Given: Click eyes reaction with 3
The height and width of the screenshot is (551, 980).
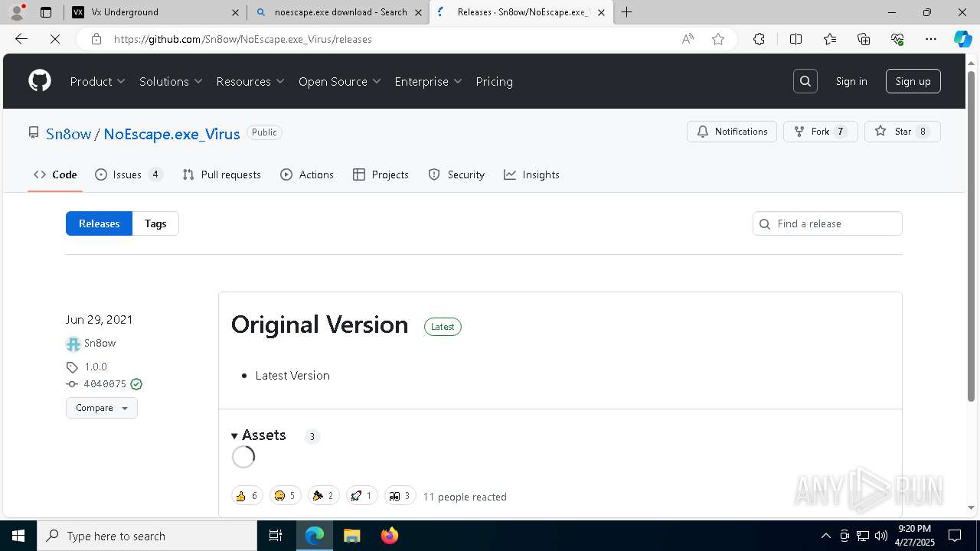Looking at the screenshot, I should click(400, 496).
